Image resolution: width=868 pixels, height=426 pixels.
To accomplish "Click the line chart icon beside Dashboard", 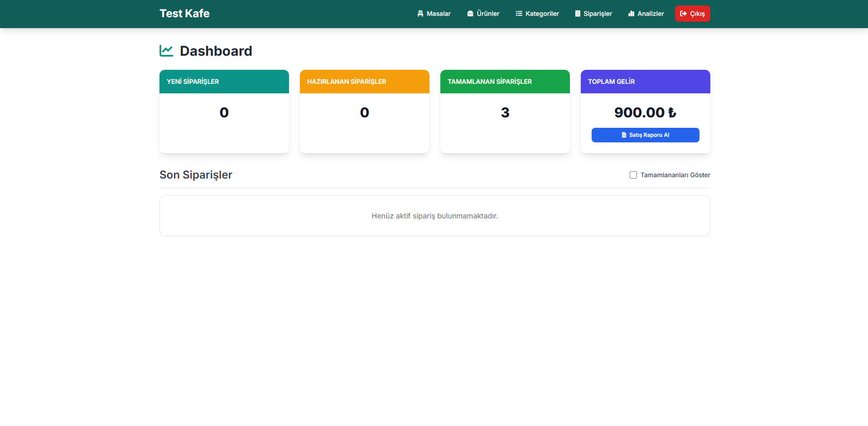I will 166,51.
